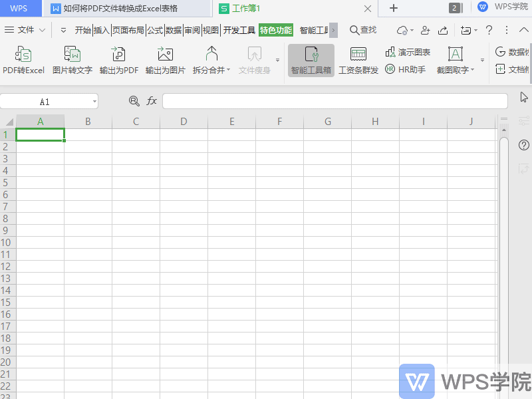The width and height of the screenshot is (532, 399).
Task: Open the 页面布局 tab
Action: click(x=128, y=30)
